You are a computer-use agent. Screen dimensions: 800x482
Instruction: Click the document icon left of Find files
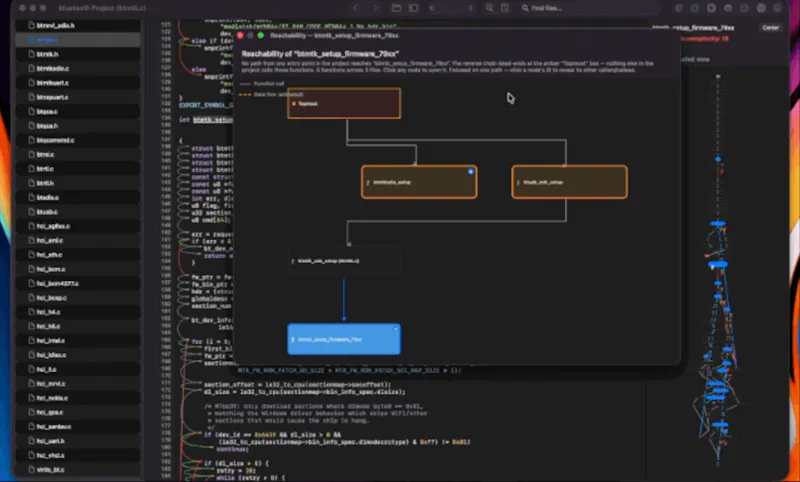pyautogui.click(x=505, y=8)
